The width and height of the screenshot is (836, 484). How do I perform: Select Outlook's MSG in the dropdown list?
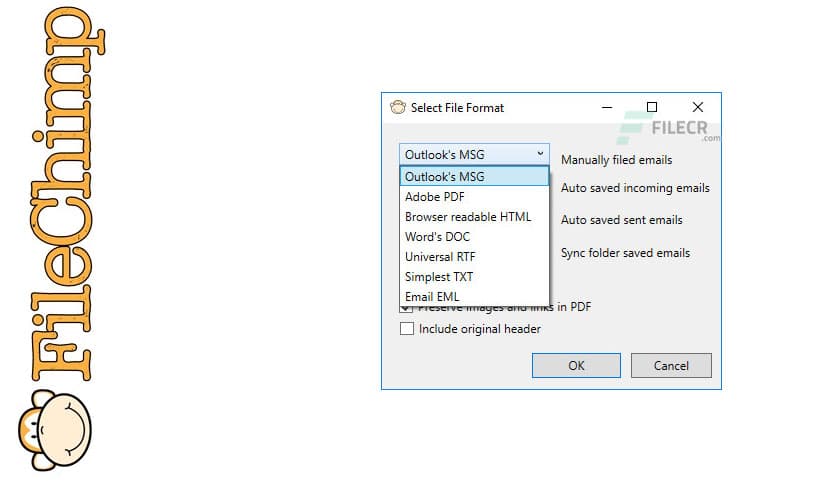pos(474,176)
